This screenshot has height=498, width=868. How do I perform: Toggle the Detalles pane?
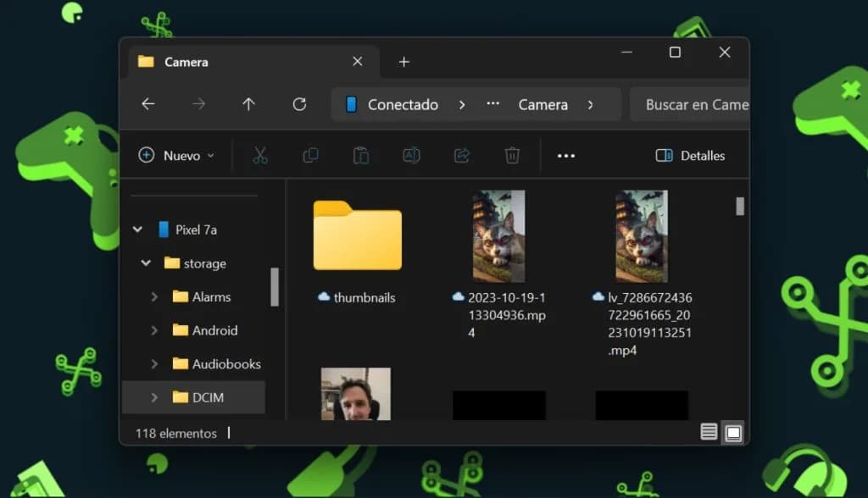point(690,156)
